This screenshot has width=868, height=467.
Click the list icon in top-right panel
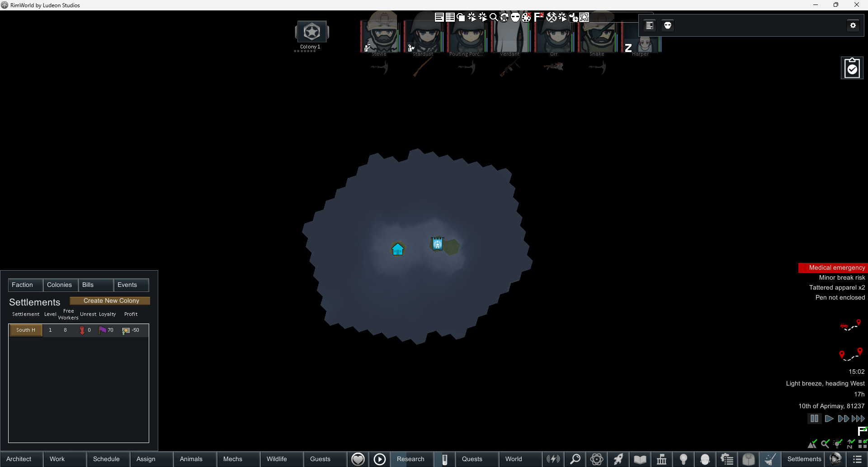650,25
